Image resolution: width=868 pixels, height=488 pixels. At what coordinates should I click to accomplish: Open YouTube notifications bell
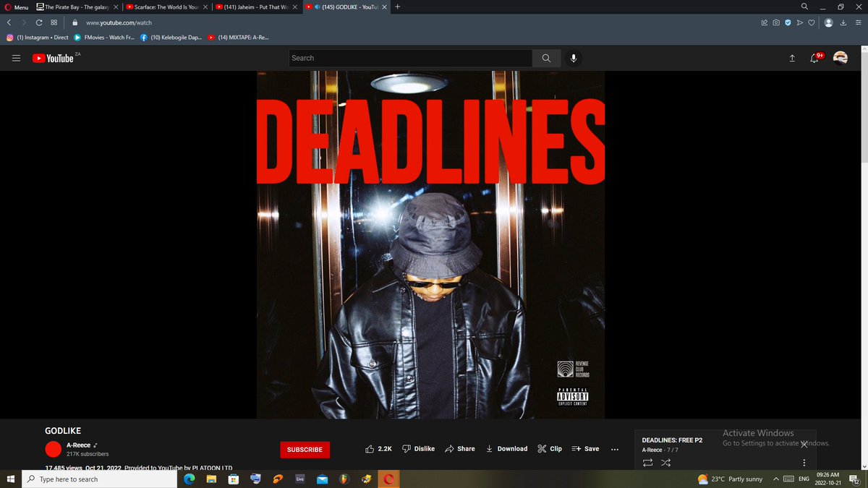pyautogui.click(x=814, y=58)
